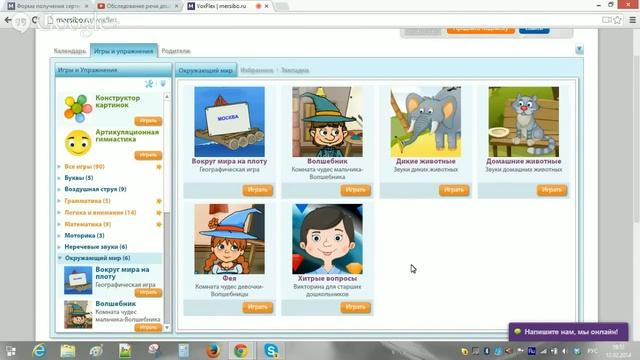Click Играть under Хитрые вопросы card
Viewport: 640px width, 360px height.
click(x=356, y=307)
